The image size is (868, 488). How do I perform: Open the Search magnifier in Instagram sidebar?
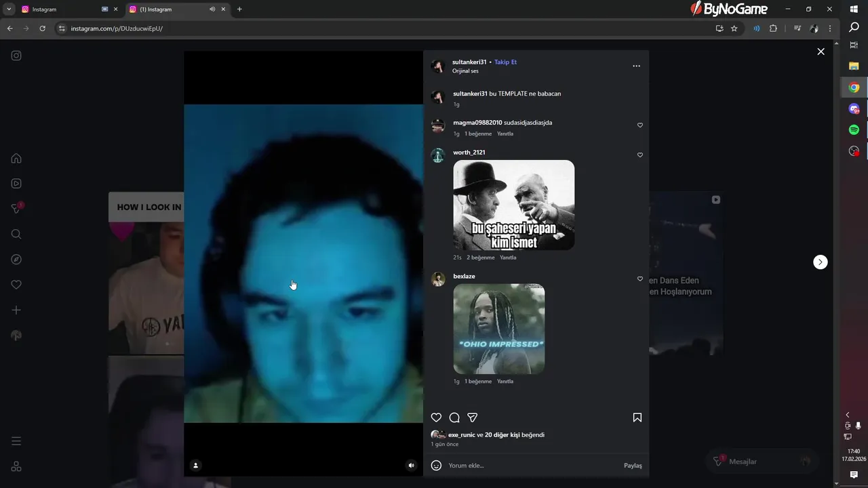click(x=16, y=235)
